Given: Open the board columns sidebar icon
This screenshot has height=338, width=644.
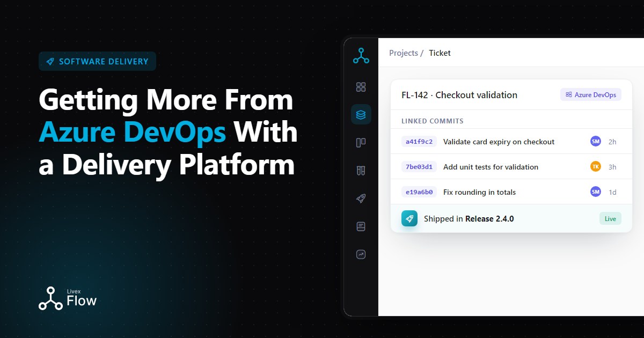Looking at the screenshot, I should (361, 143).
